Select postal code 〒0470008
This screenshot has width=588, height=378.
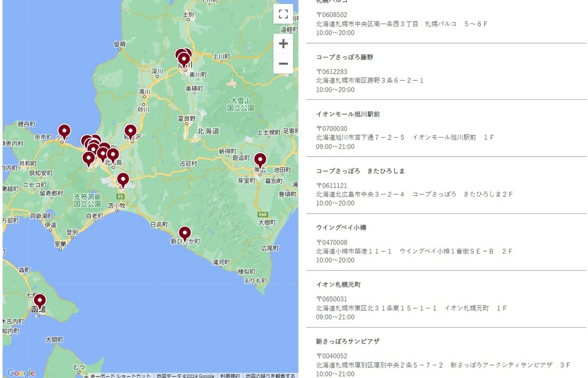click(332, 242)
